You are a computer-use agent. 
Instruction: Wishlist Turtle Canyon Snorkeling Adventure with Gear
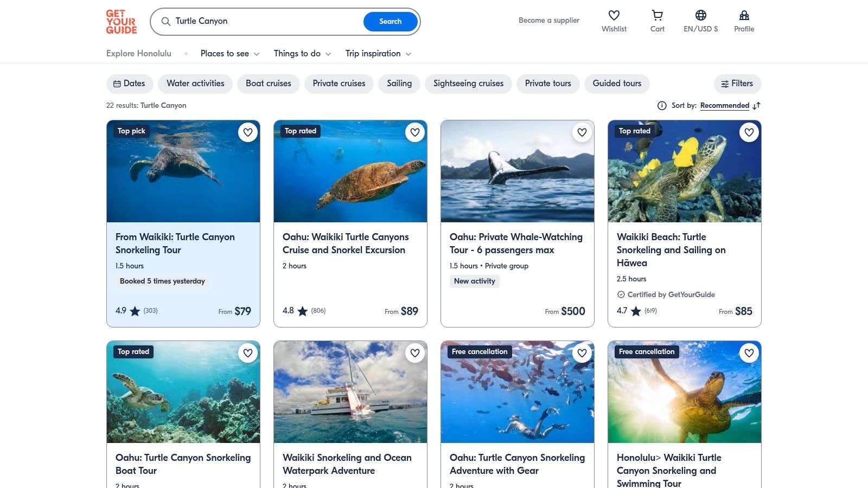[x=582, y=353]
